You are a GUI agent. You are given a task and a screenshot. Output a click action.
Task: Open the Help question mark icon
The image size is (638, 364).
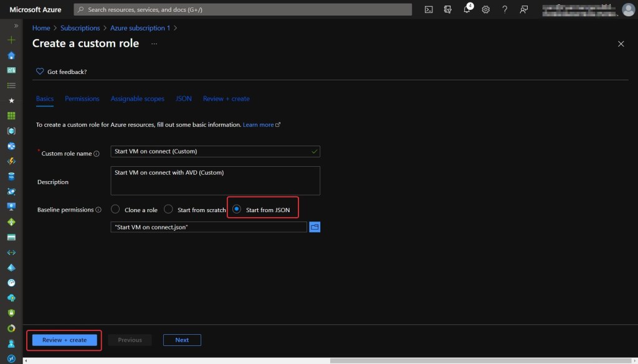[x=505, y=10]
